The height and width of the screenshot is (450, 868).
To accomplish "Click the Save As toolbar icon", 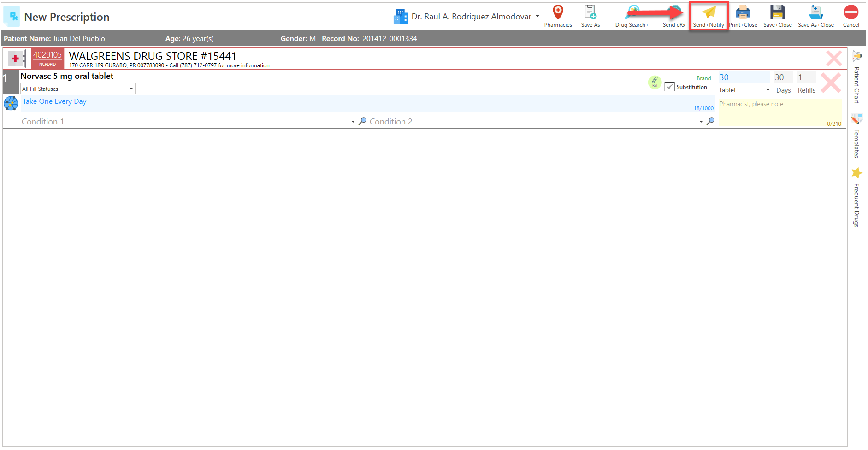I will [x=590, y=16].
